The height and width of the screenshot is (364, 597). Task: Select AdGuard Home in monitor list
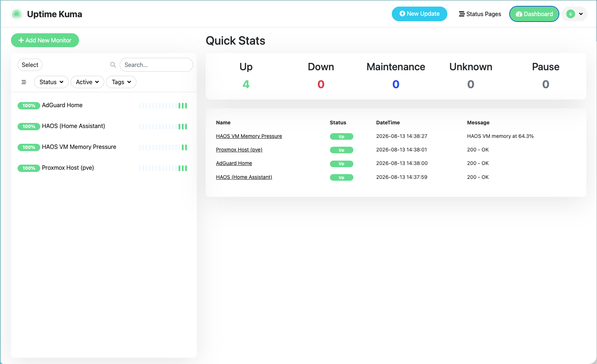click(x=104, y=105)
